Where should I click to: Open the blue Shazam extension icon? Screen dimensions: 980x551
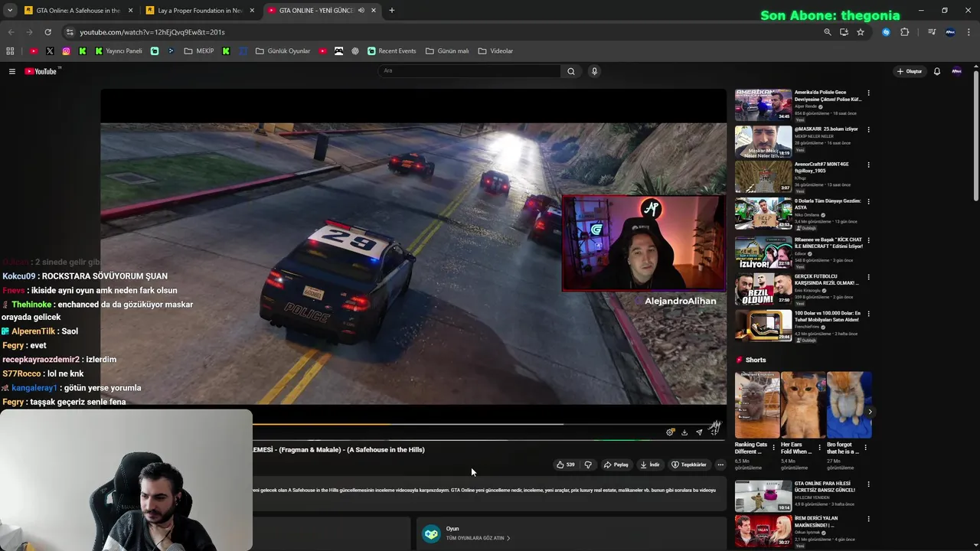886,32
